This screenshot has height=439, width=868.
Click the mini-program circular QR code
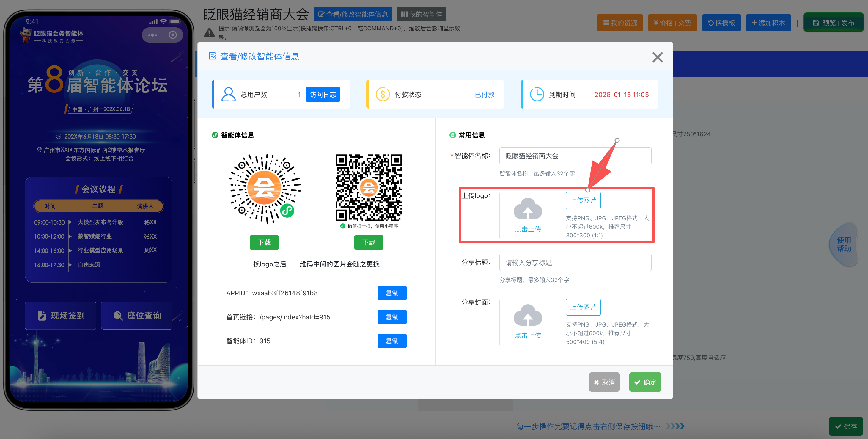265,189
